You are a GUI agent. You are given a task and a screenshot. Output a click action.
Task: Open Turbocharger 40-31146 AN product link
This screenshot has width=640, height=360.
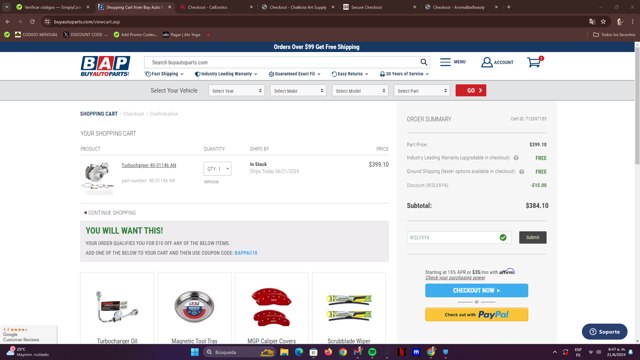tap(149, 165)
